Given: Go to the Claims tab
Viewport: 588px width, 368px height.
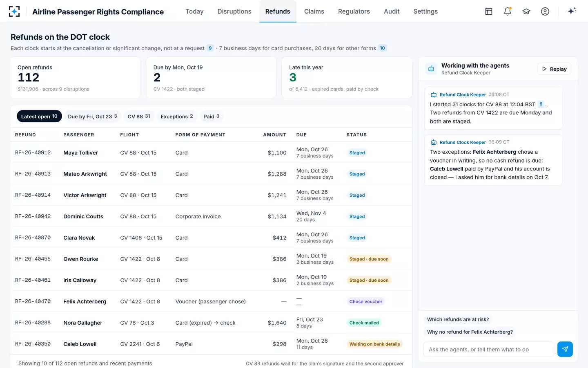Looking at the screenshot, I should tap(314, 11).
